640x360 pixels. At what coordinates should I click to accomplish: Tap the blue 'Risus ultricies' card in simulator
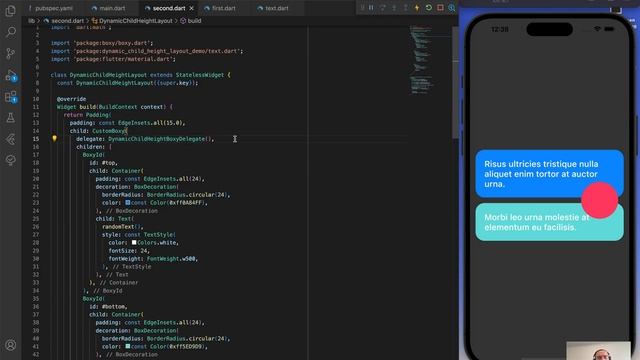pyautogui.click(x=549, y=173)
